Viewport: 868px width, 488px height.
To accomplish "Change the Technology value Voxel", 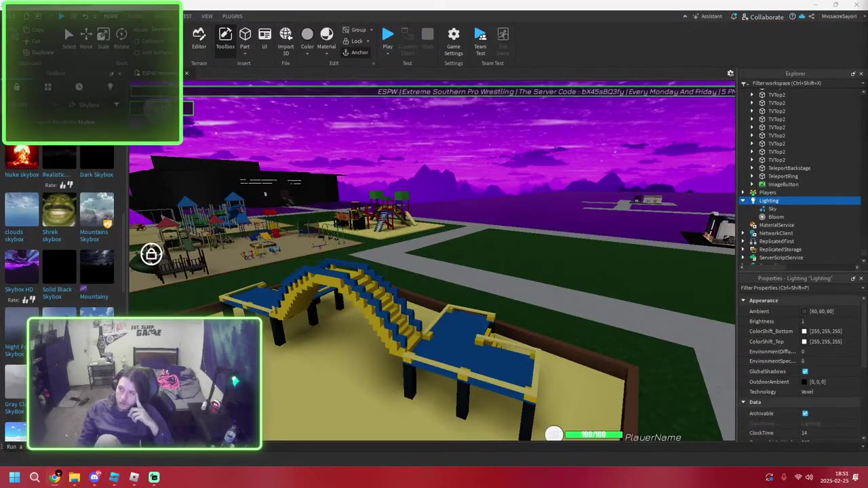I will tap(832, 392).
